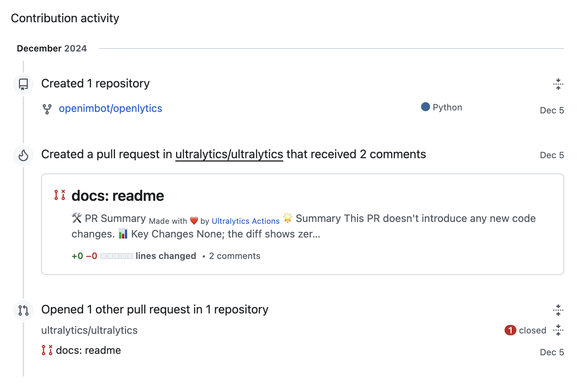
Task: Click the closed pull request icon in docs: readme card
Action: [60, 195]
